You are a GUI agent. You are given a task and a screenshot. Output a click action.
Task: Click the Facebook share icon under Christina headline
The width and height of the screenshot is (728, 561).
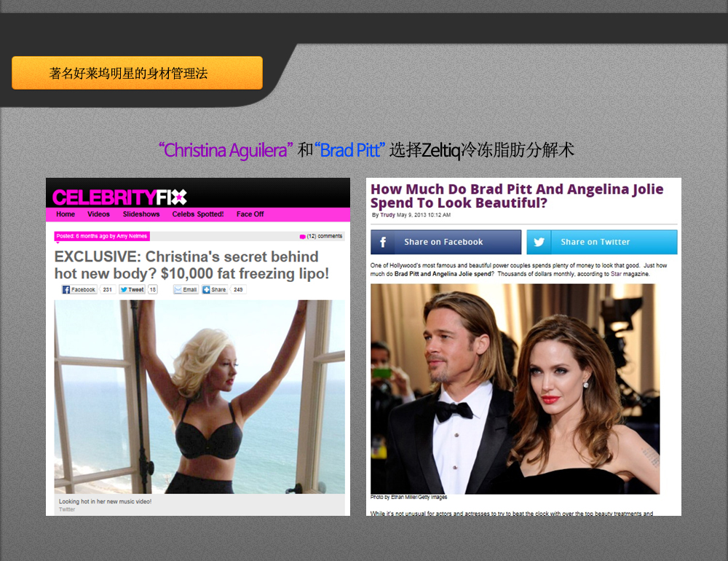(66, 290)
